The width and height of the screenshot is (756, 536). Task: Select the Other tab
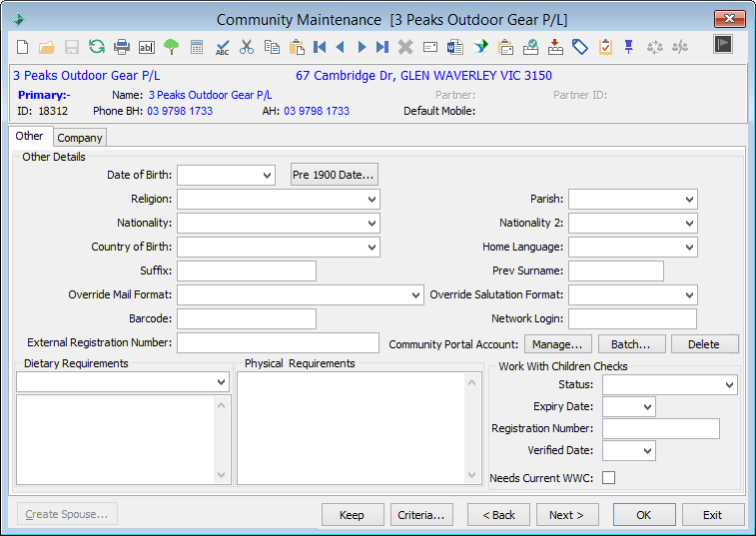(x=29, y=136)
